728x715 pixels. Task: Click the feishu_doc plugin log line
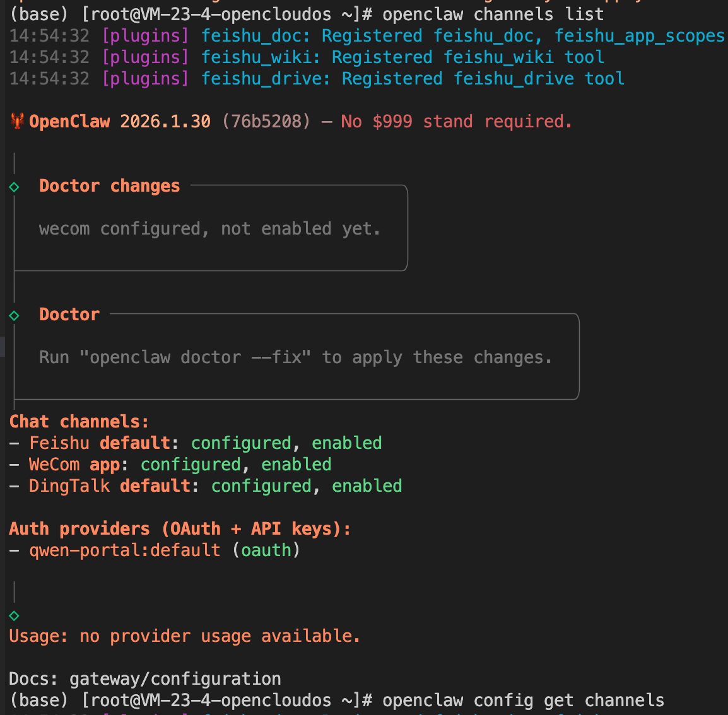click(x=367, y=36)
